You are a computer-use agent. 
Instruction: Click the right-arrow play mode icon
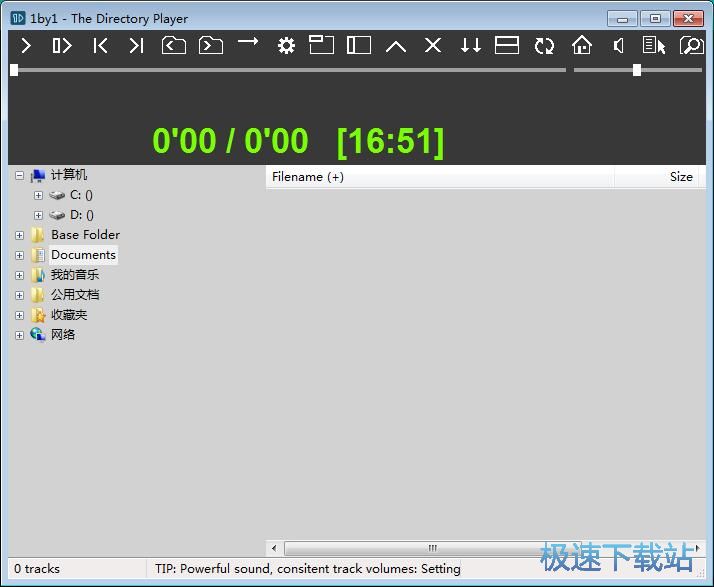pos(248,42)
